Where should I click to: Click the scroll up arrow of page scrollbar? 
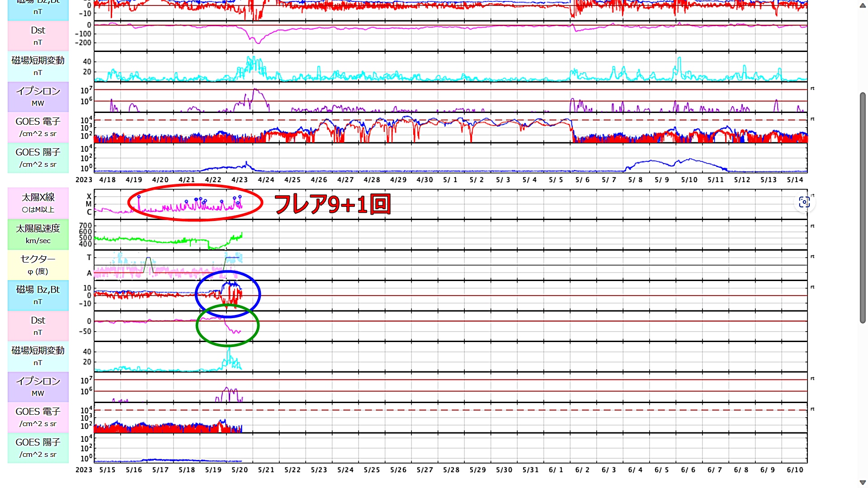[x=862, y=6]
